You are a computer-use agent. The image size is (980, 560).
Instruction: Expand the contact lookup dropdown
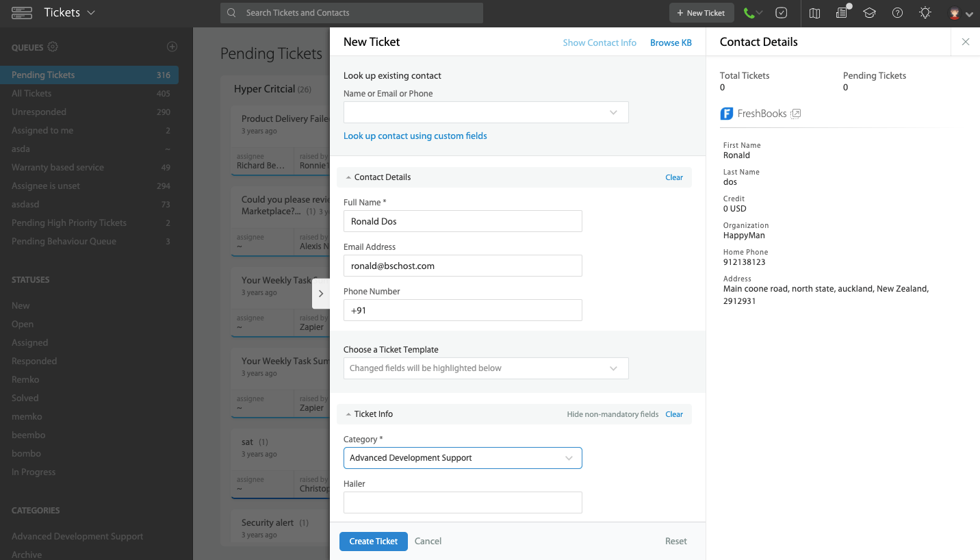click(x=613, y=112)
